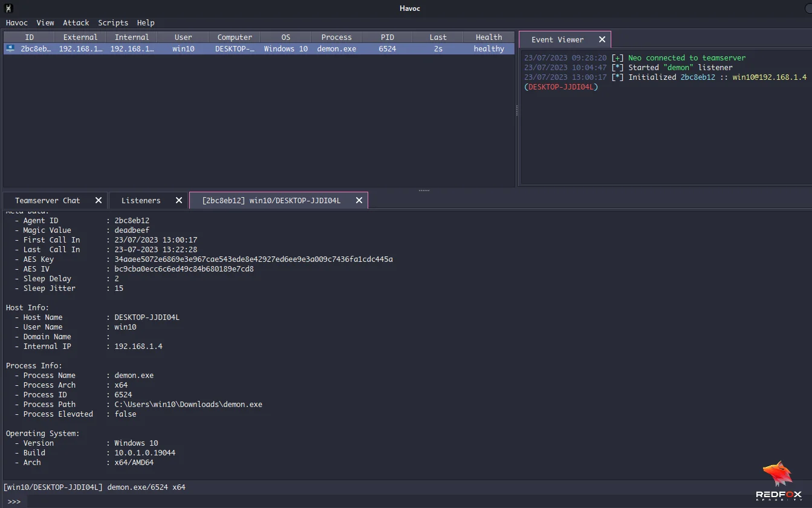Click the win10 user cell in session table
Screen dimensions: 812x508
(183, 48)
